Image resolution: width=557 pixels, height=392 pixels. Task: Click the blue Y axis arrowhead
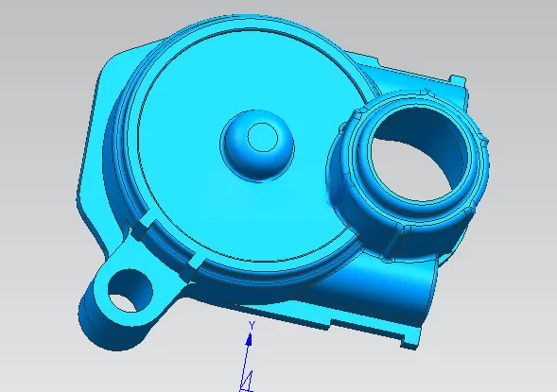click(x=249, y=339)
